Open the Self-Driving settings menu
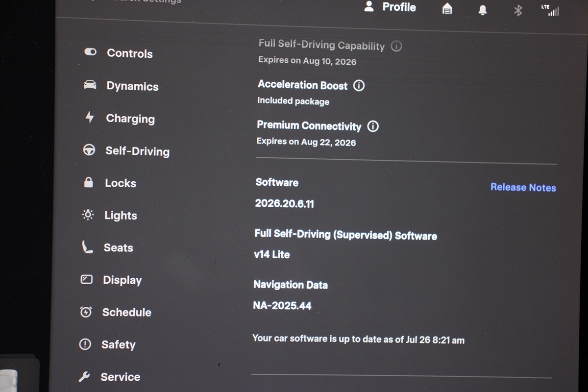 point(126,151)
